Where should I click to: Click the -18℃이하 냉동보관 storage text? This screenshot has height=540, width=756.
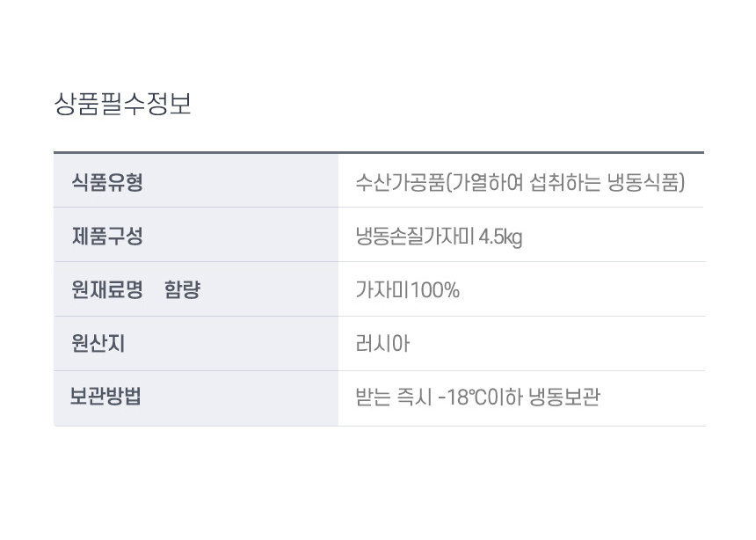[x=520, y=398]
